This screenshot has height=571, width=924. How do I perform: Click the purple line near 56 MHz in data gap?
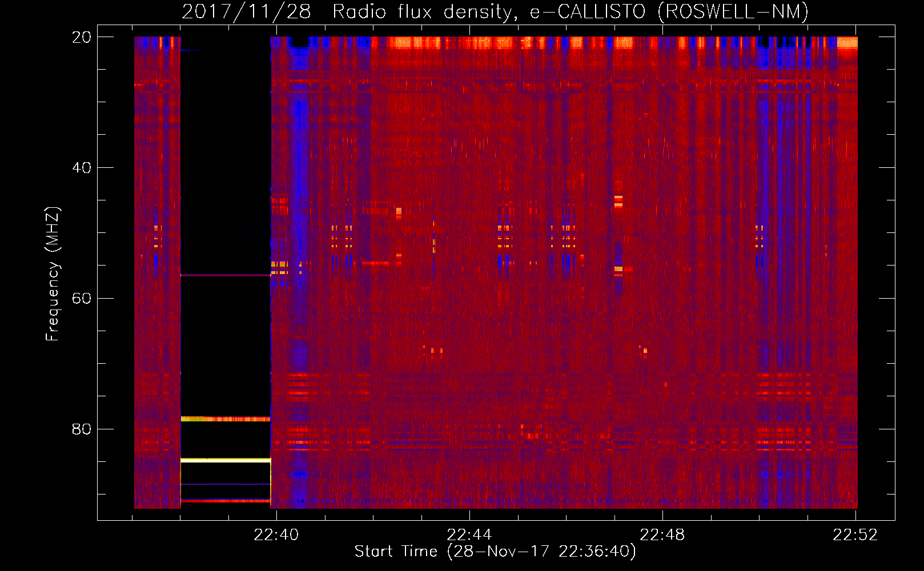coord(226,275)
